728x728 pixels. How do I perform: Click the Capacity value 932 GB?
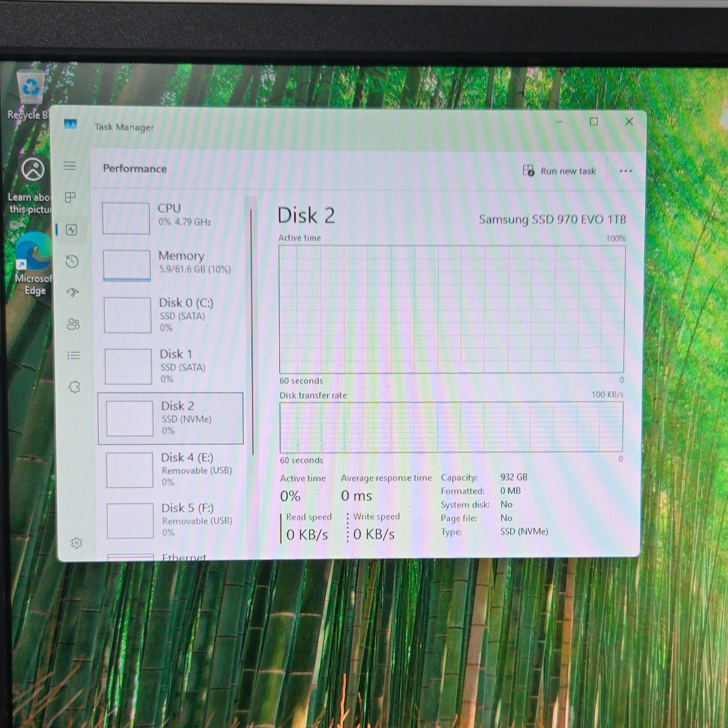point(514,477)
